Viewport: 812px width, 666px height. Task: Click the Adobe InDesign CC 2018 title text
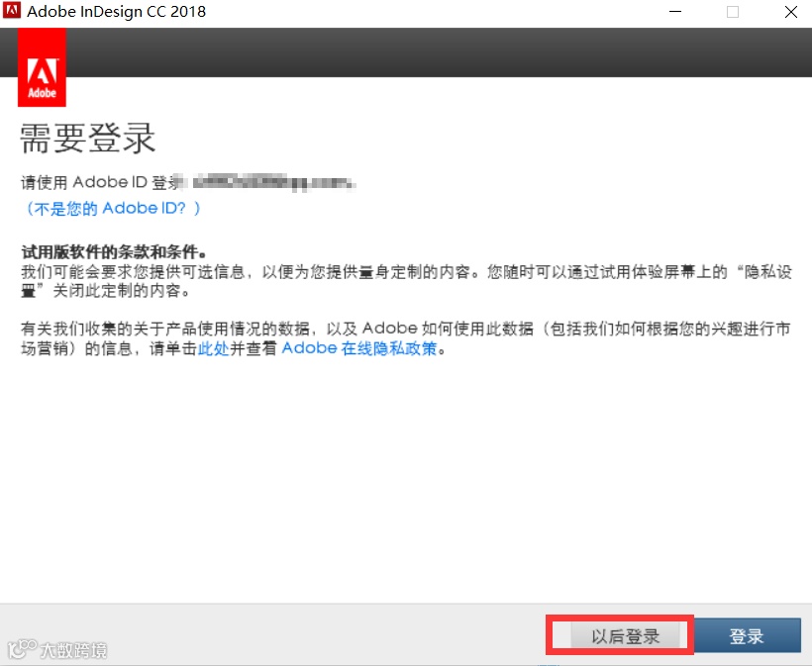pyautogui.click(x=117, y=12)
